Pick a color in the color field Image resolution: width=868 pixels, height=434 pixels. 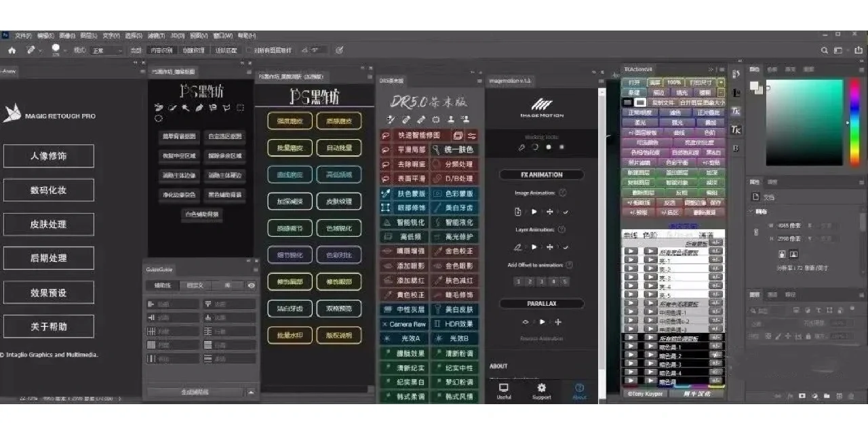[x=804, y=122]
